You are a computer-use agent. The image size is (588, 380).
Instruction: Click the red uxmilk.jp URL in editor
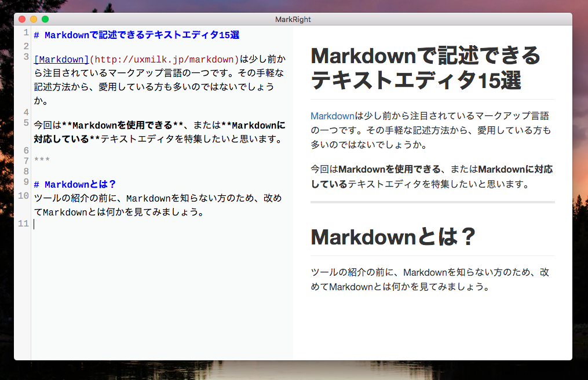(164, 59)
